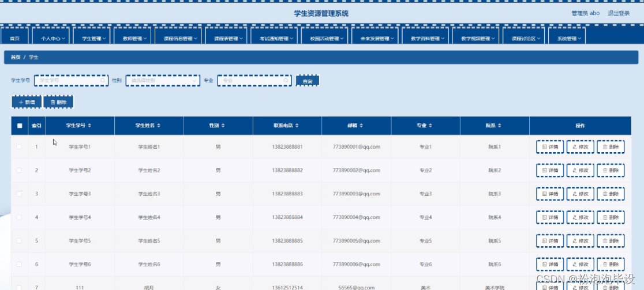This screenshot has height=290, width=644.
Task: Sort by the 邮箱 column arrows
Action: click(361, 126)
